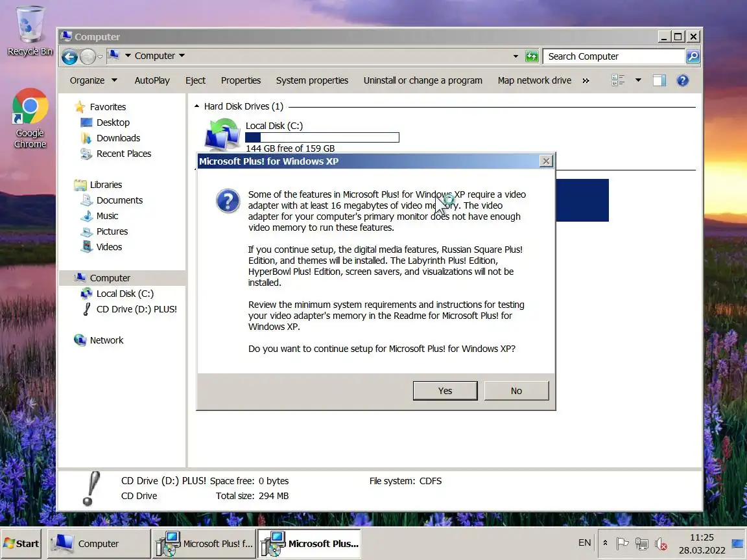Image resolution: width=747 pixels, height=560 pixels.
Task: Click the forward navigation arrow
Action: point(88,56)
